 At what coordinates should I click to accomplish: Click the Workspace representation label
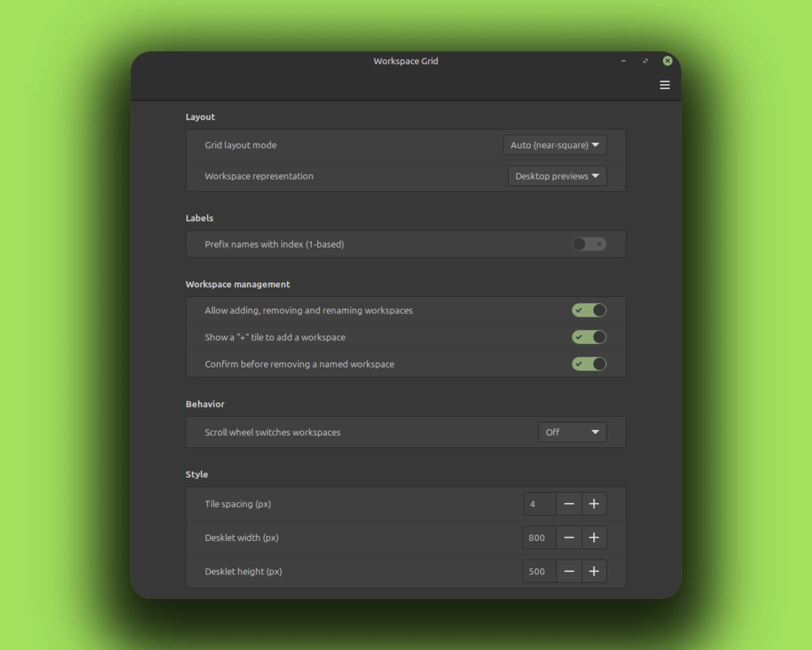point(259,176)
